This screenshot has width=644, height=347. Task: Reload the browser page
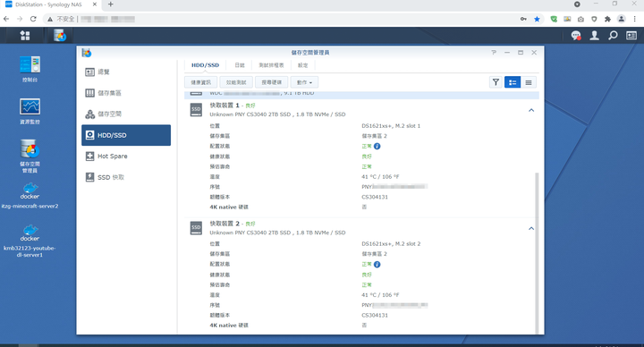(33, 19)
